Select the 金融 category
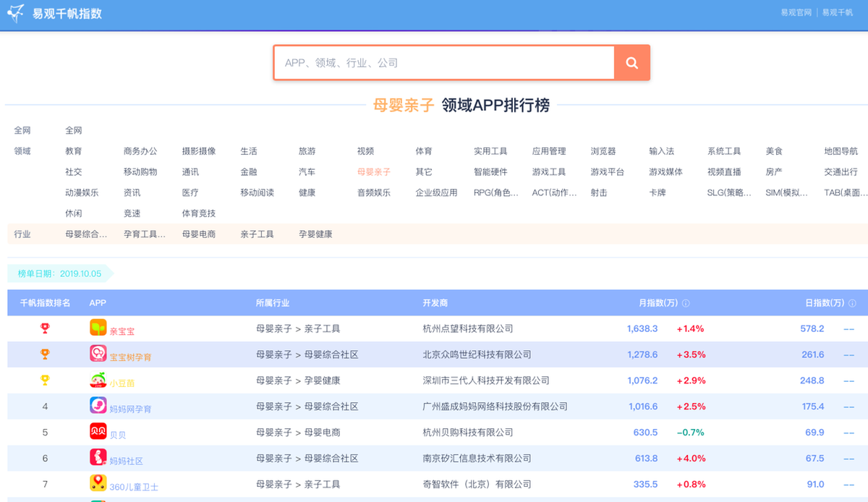 [250, 172]
